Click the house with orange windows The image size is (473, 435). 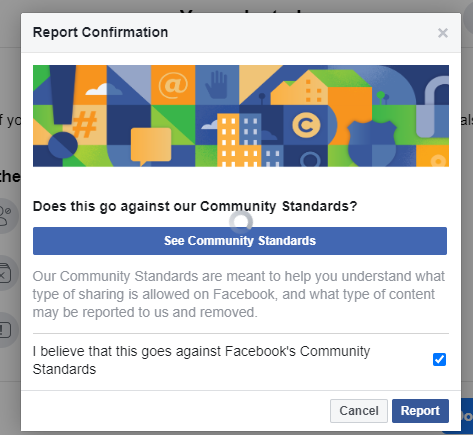(x=299, y=88)
